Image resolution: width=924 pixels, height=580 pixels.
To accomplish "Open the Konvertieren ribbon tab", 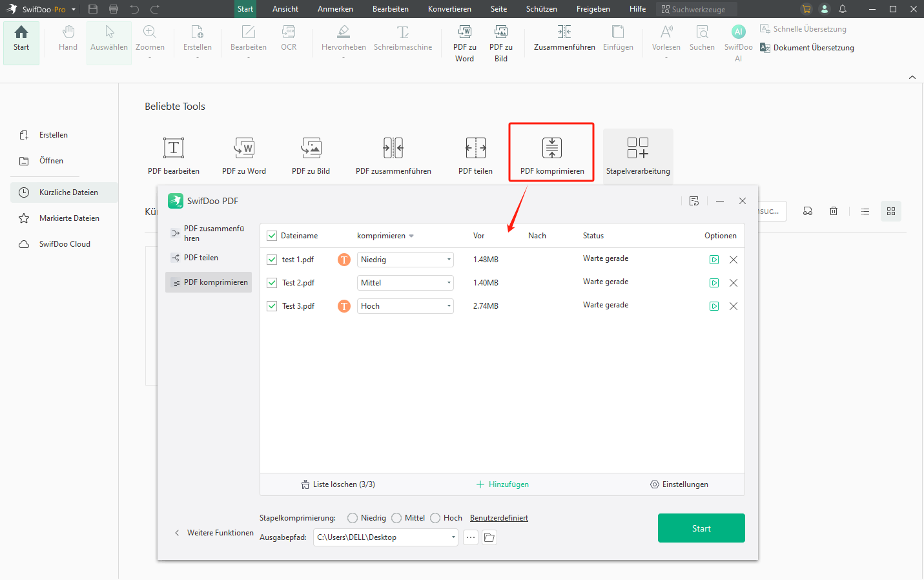I will [x=449, y=9].
